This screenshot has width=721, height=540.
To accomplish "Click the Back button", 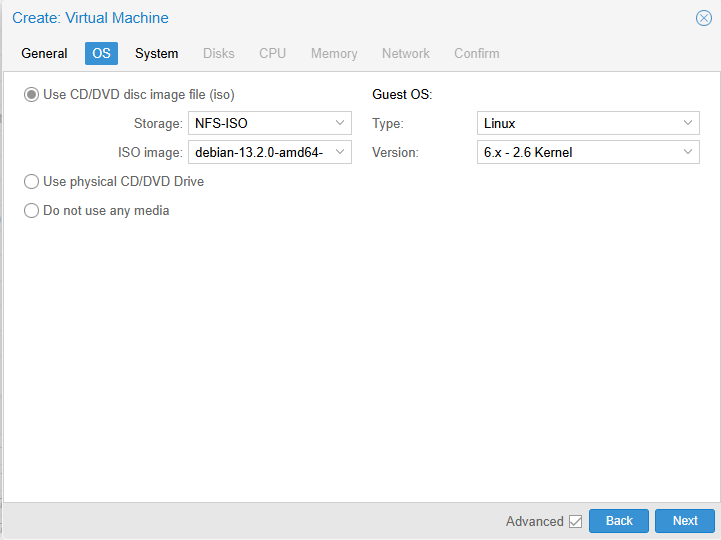I will click(x=619, y=521).
